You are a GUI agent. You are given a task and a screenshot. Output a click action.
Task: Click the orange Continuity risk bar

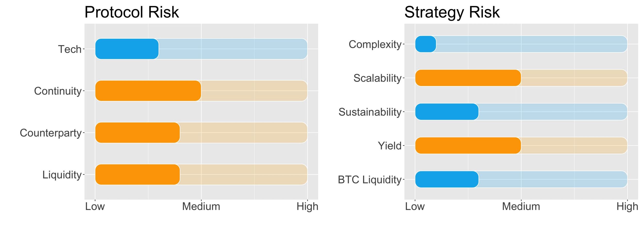tap(148, 91)
